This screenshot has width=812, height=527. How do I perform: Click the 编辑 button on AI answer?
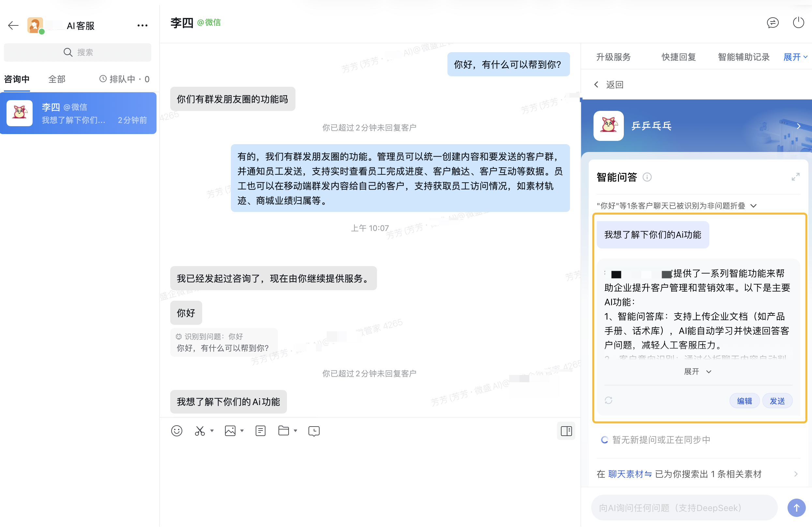(744, 401)
